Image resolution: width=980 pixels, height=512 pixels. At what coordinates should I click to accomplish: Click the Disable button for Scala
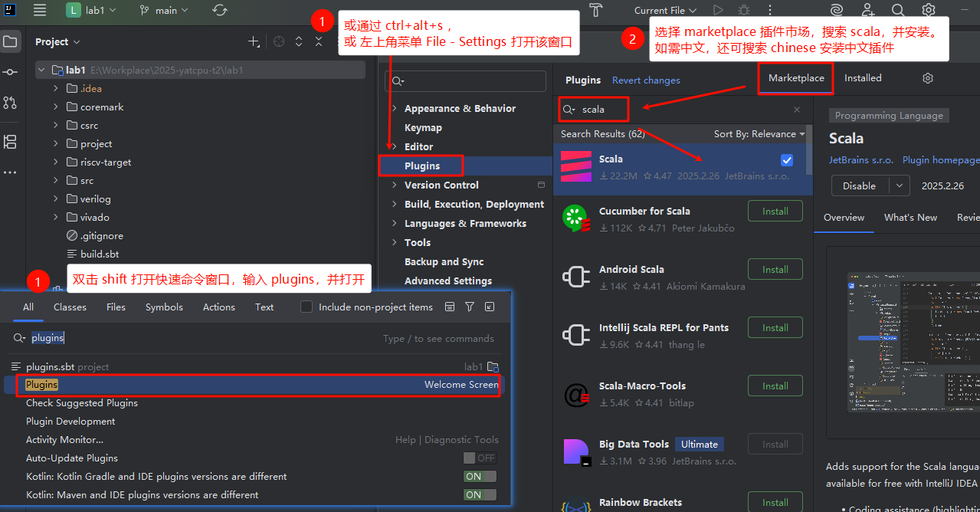click(860, 185)
